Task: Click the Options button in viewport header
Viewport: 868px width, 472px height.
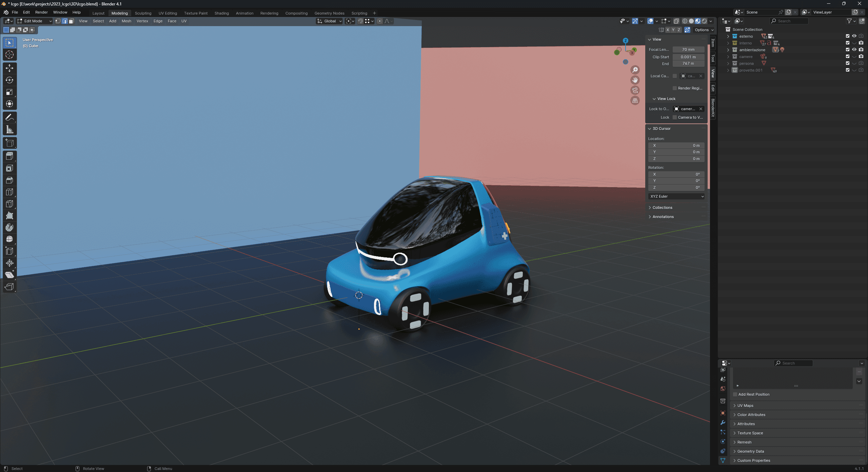Action: pos(704,30)
